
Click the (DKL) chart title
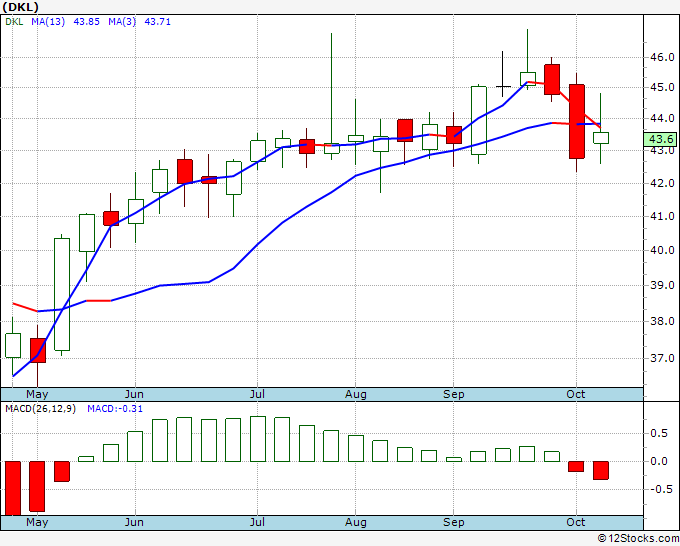pos(20,7)
